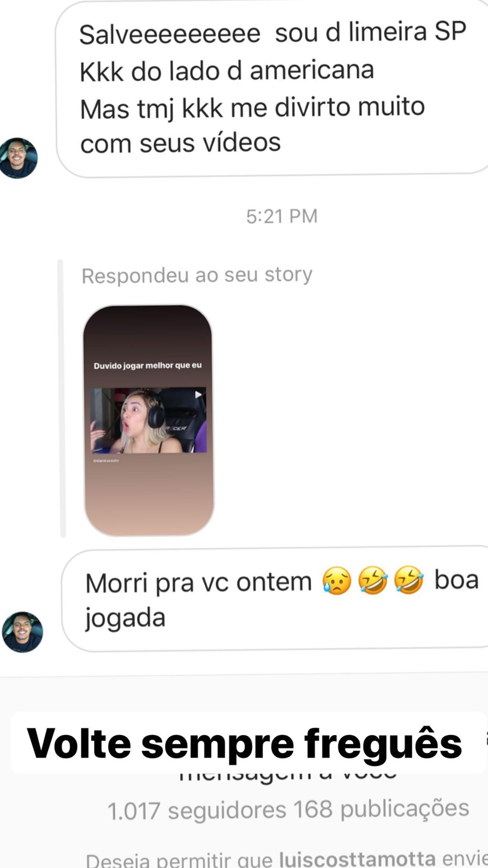
Task: Tap the woman with headphones video frame
Action: pyautogui.click(x=149, y=420)
